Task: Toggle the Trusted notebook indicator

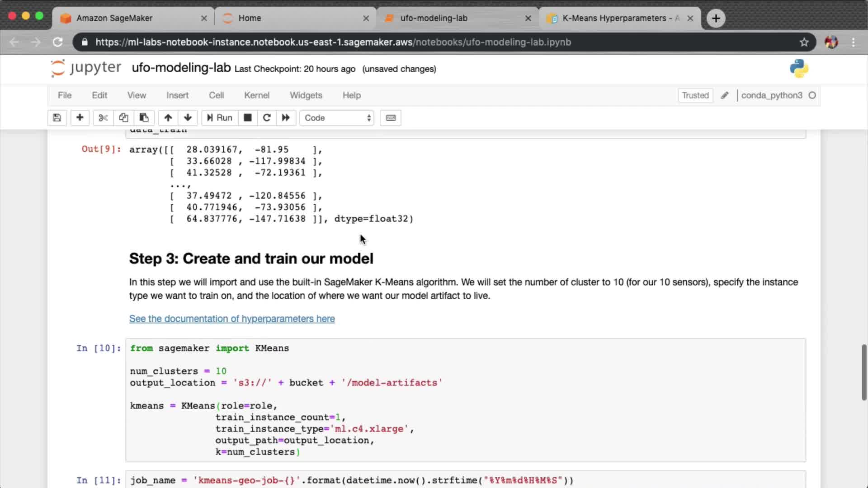Action: [695, 95]
